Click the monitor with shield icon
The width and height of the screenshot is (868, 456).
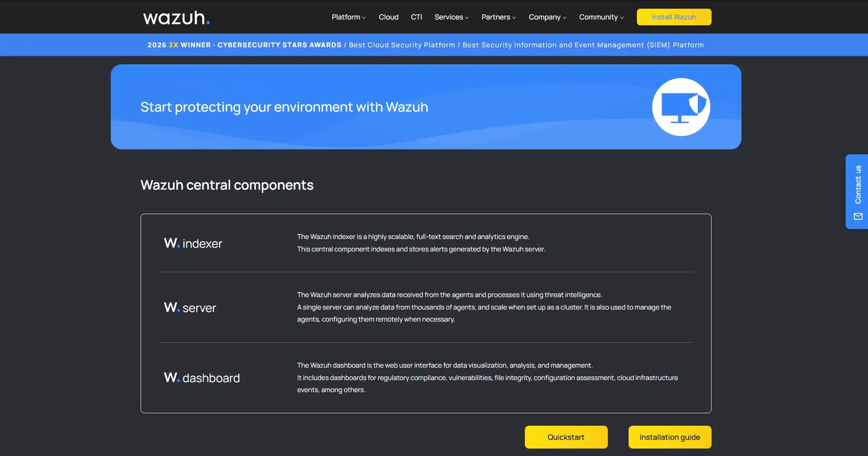click(681, 107)
